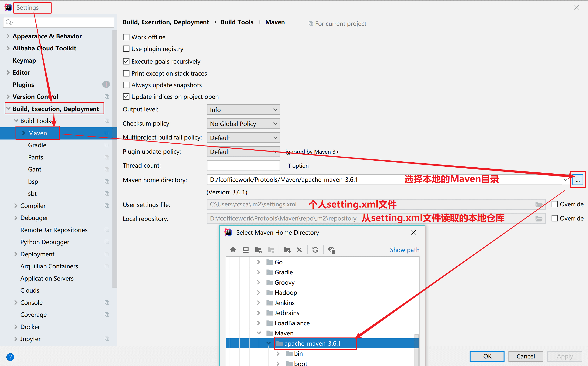Uncheck Execute goals recursively
Viewport: 588px width, 366px height.
tap(126, 61)
